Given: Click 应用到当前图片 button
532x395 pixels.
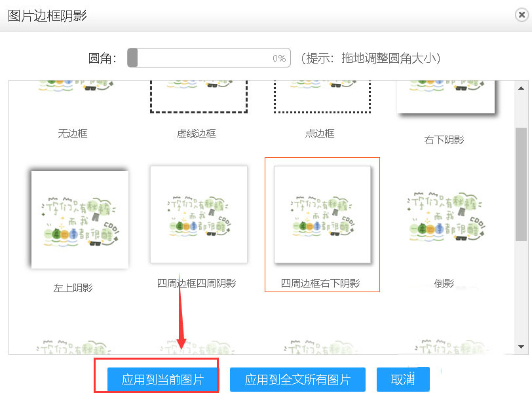Looking at the screenshot, I should [163, 379].
